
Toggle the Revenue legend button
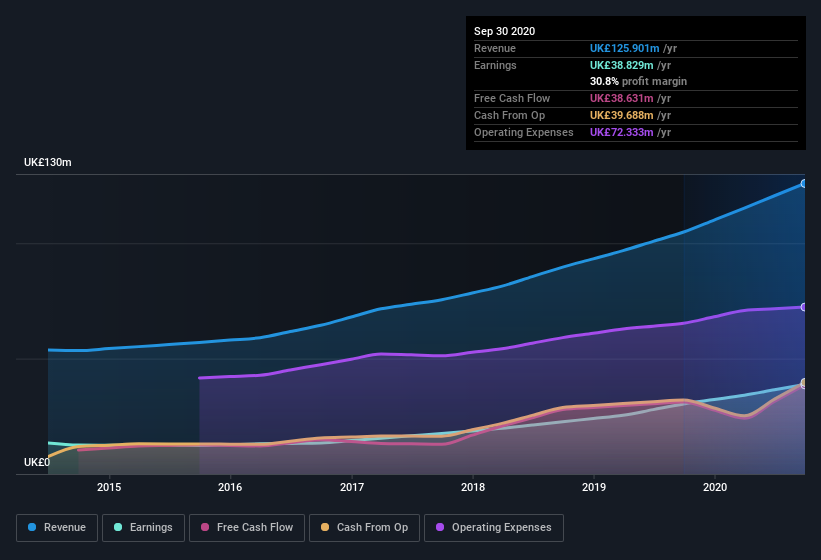pyautogui.click(x=57, y=528)
